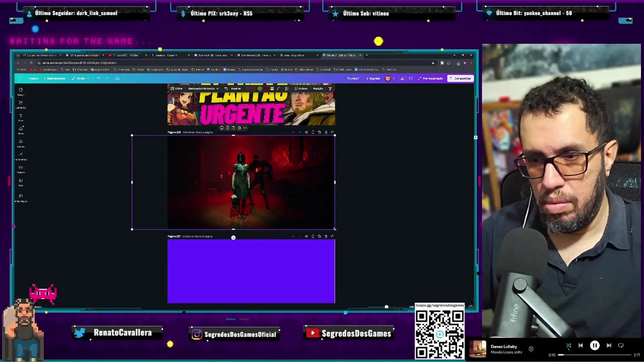Click the Upgrade button in header
This screenshot has width=644, height=362.
click(x=372, y=78)
